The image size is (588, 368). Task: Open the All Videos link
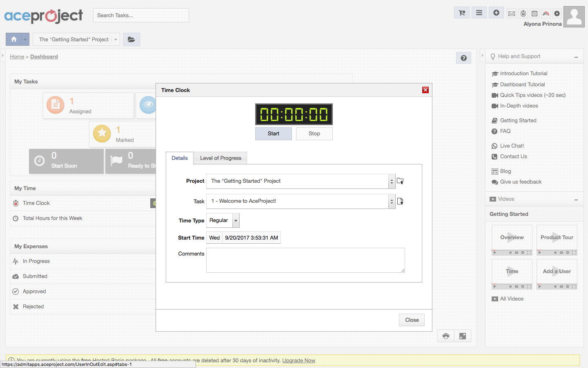(512, 299)
